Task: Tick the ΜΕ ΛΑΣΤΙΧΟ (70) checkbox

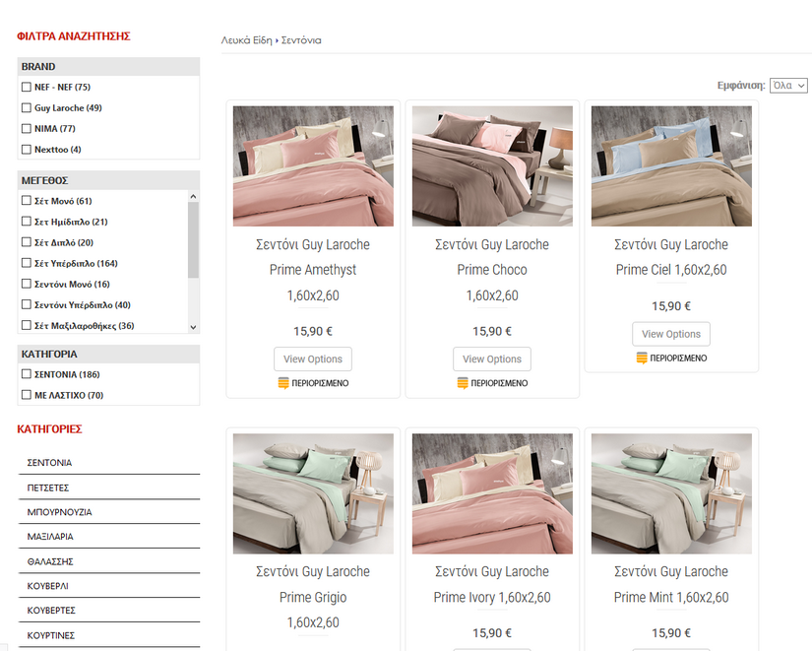Action: point(27,395)
